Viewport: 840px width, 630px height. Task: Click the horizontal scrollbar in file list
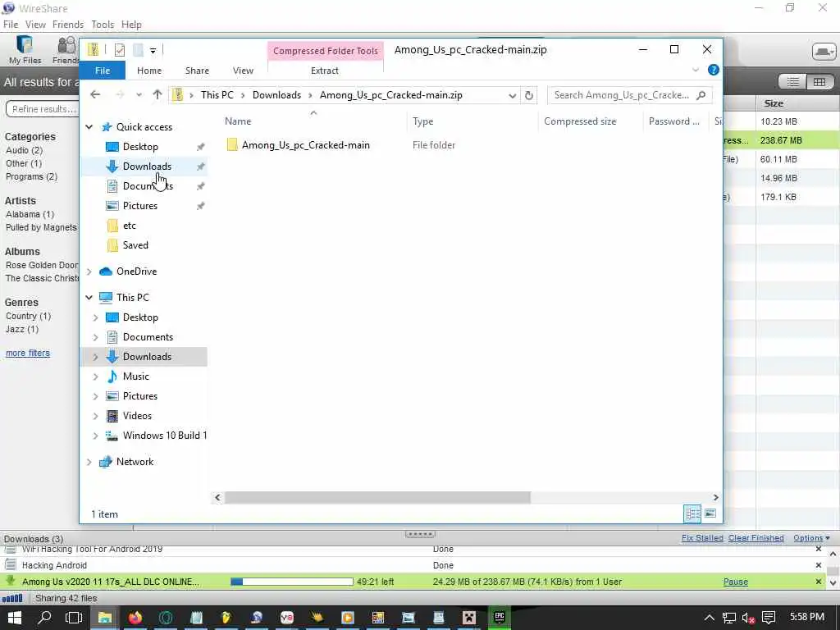point(377,498)
